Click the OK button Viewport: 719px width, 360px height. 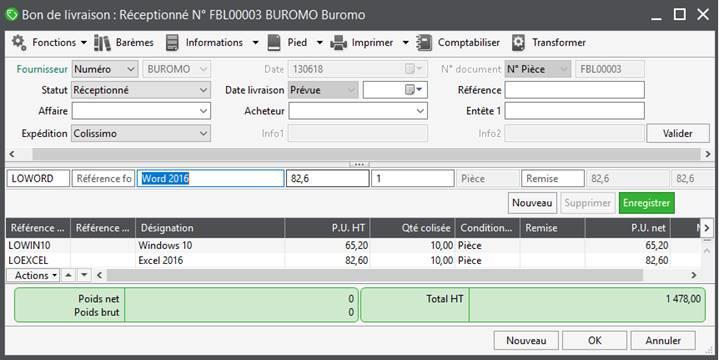point(594,340)
